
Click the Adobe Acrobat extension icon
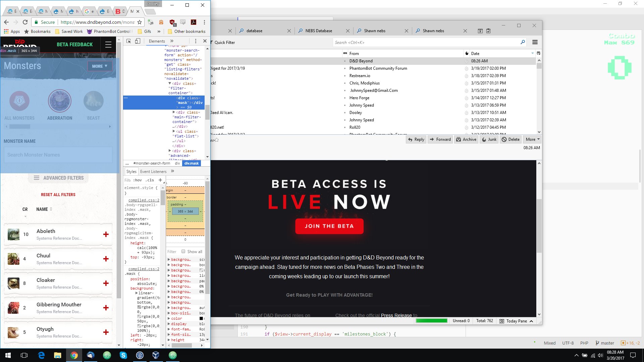[194, 22]
